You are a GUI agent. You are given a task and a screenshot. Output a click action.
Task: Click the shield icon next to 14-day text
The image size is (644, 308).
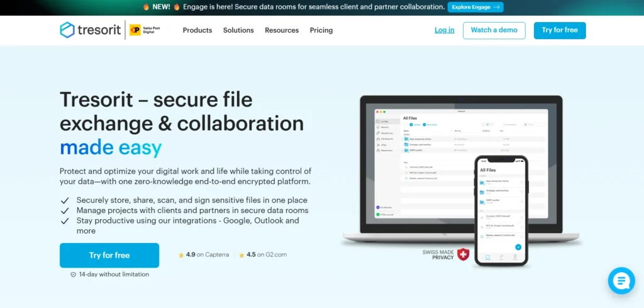tap(73, 274)
